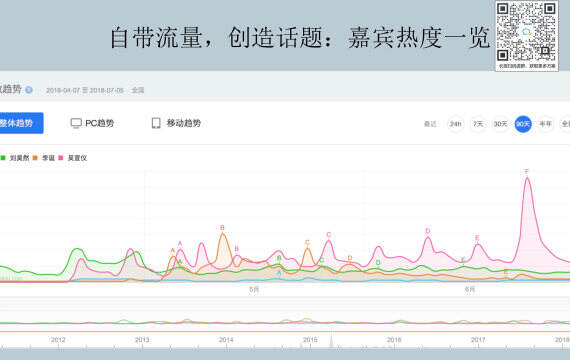The image size is (570, 360).
Task: Click the pink A marker on the chart
Action: (180, 244)
